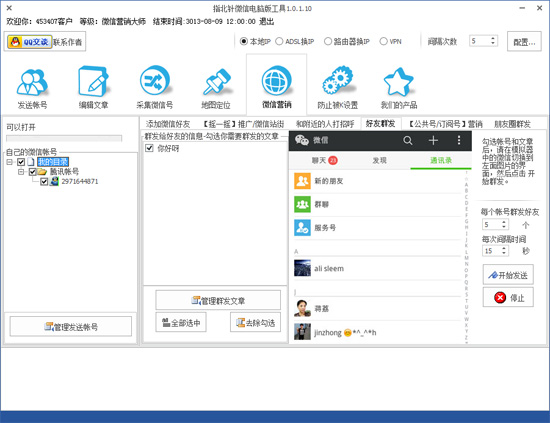Collapse the 我的目录 tree node
This screenshot has width=550, height=423.
9,162
